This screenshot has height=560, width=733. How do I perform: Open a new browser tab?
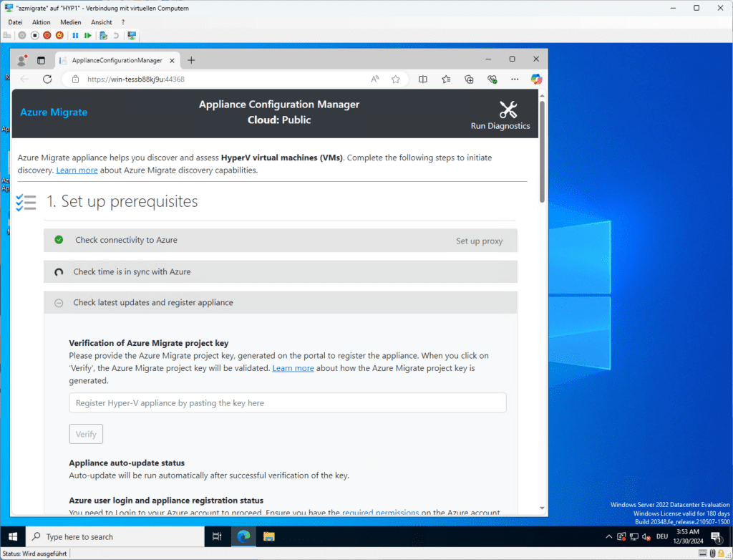(x=191, y=60)
